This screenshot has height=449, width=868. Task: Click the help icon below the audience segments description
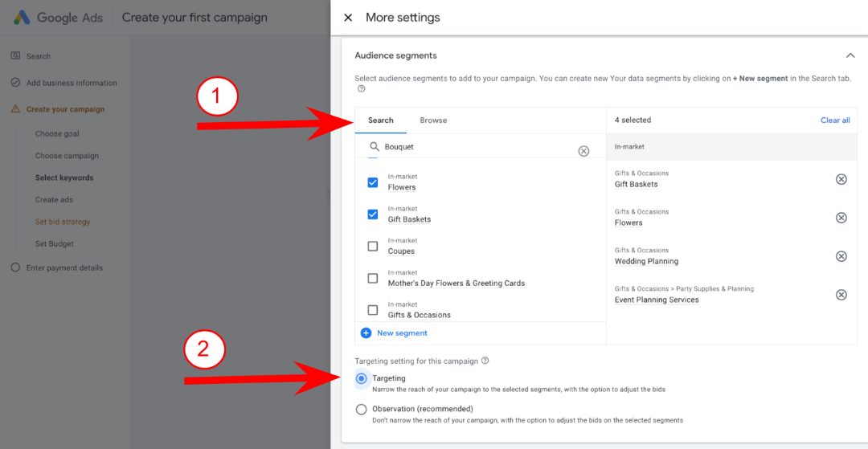coord(361,89)
